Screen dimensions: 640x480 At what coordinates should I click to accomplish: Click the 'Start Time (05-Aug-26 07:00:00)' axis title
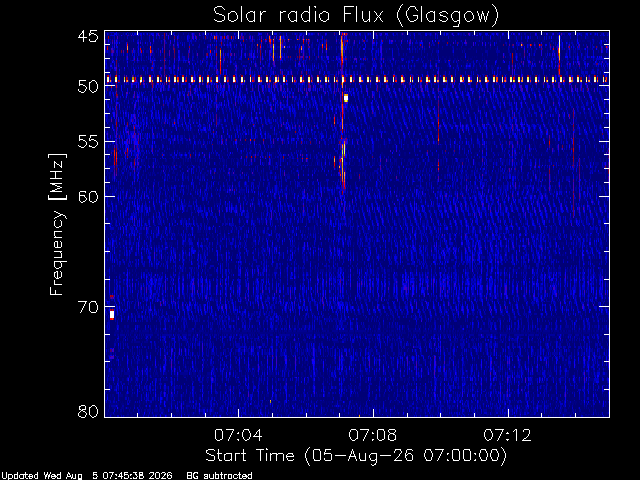[356, 456]
